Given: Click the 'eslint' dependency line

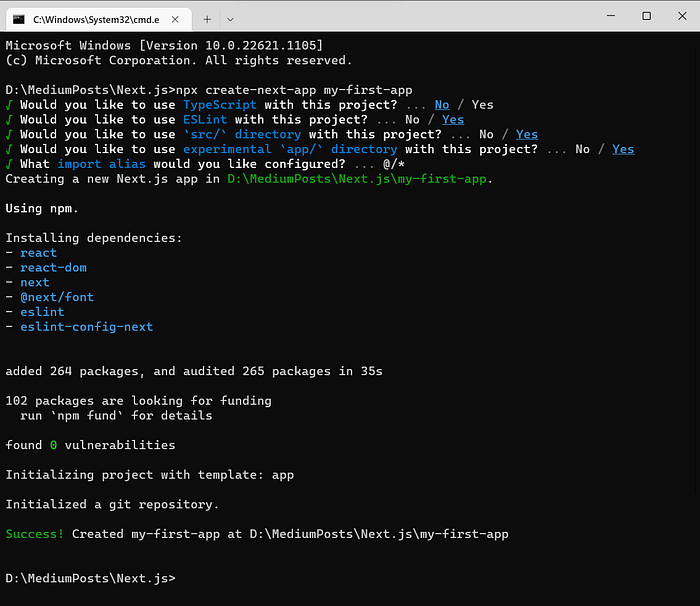Looking at the screenshot, I should coord(42,312).
